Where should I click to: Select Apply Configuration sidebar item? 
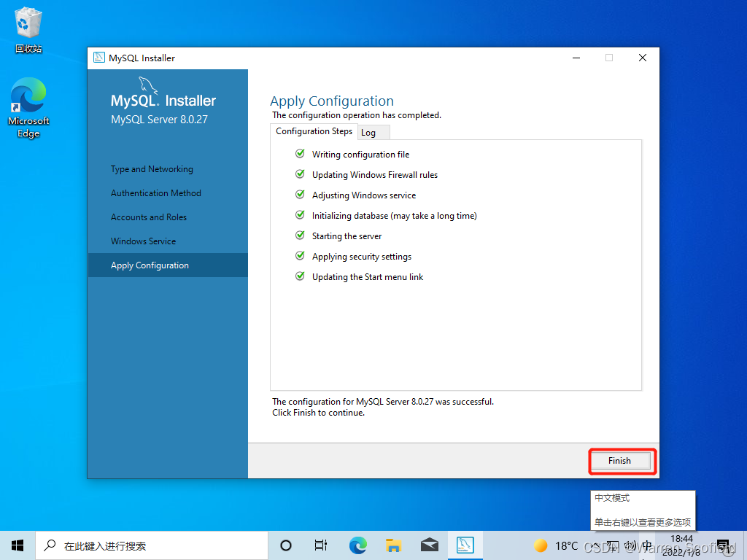click(168, 265)
